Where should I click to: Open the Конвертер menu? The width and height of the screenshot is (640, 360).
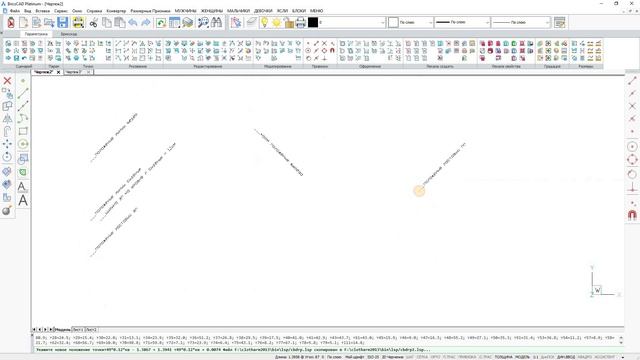click(116, 11)
